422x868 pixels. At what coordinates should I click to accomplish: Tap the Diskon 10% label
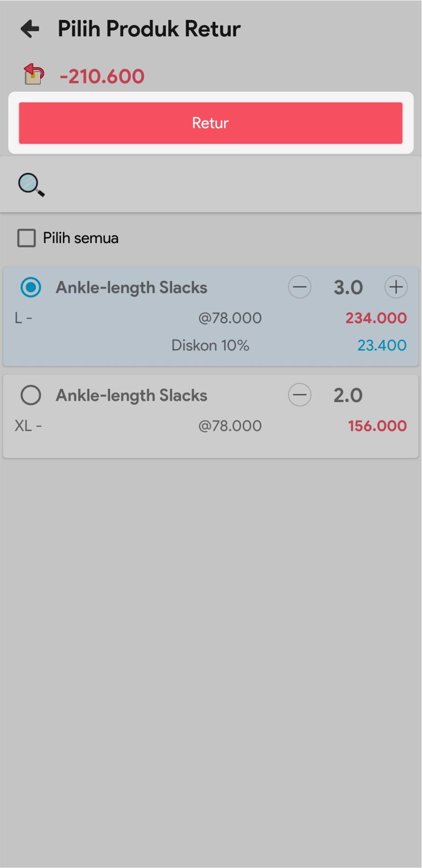(x=210, y=345)
